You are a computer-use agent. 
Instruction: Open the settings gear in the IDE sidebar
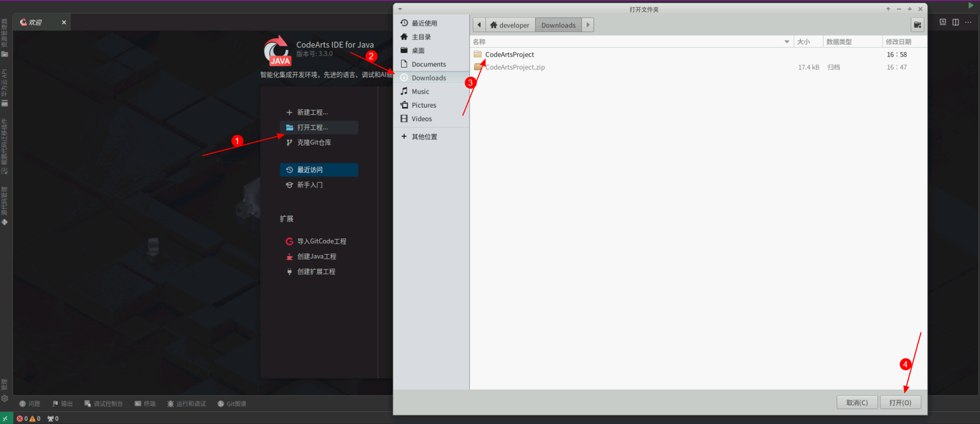[4, 399]
